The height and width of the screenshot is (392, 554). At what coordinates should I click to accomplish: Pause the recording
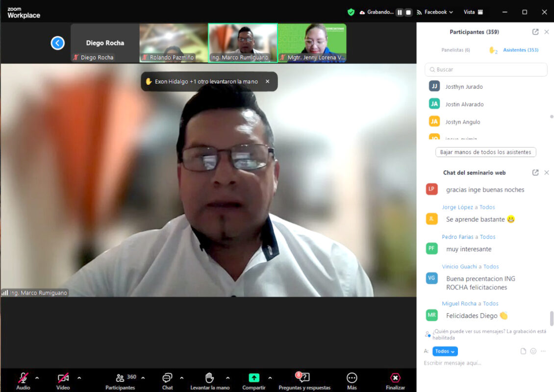tap(400, 12)
